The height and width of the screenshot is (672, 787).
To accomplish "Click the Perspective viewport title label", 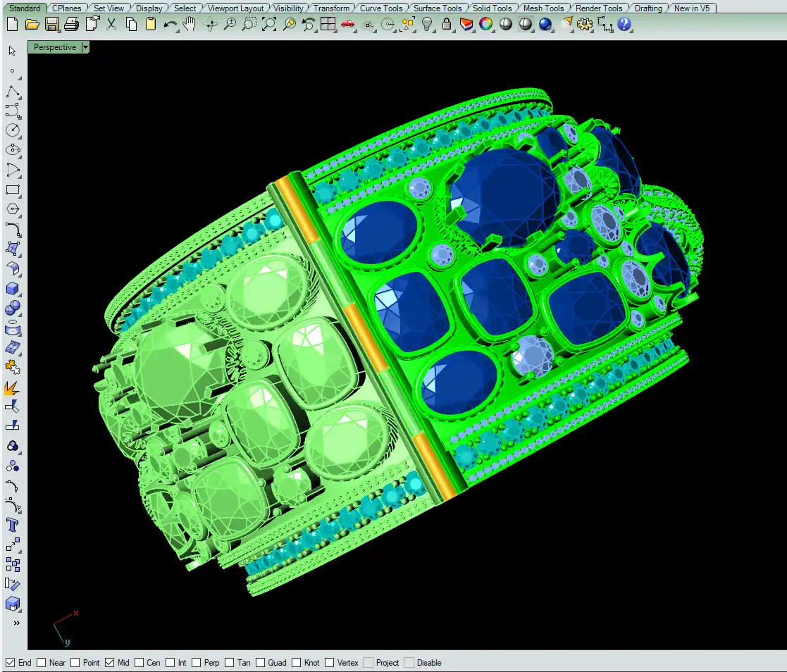I will [54, 47].
